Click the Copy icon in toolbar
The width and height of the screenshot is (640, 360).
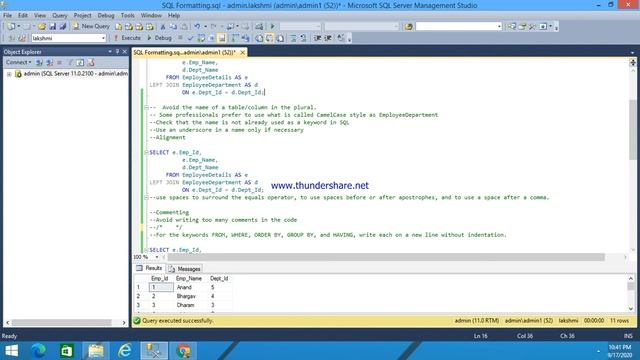pos(173,27)
